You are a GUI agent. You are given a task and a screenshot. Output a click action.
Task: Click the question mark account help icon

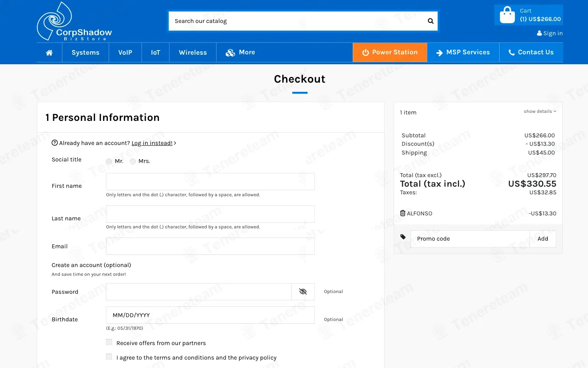55,143
